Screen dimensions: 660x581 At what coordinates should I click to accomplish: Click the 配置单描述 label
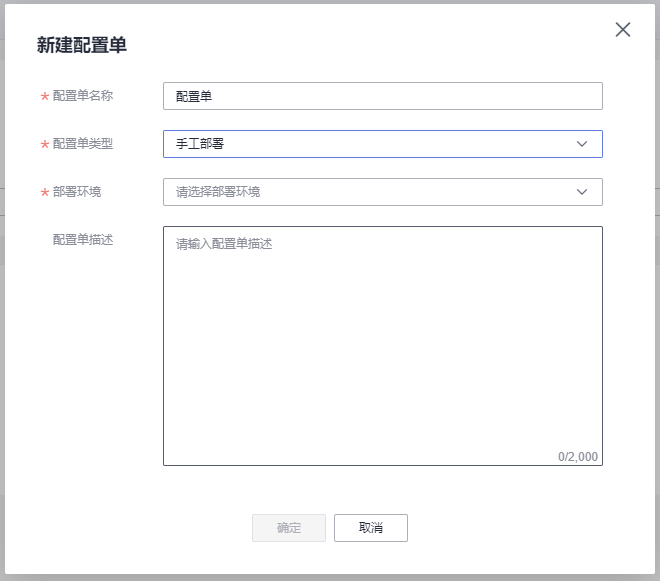(82, 240)
